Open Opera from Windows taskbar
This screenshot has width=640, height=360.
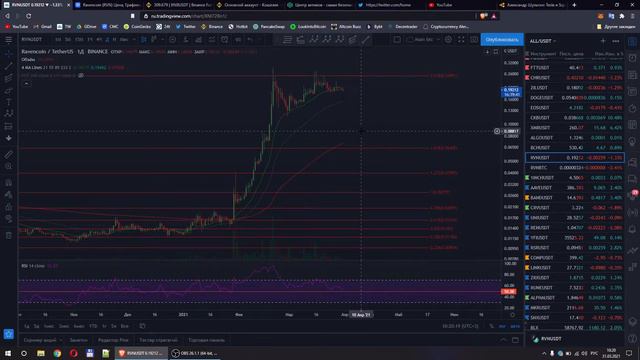tap(73, 353)
